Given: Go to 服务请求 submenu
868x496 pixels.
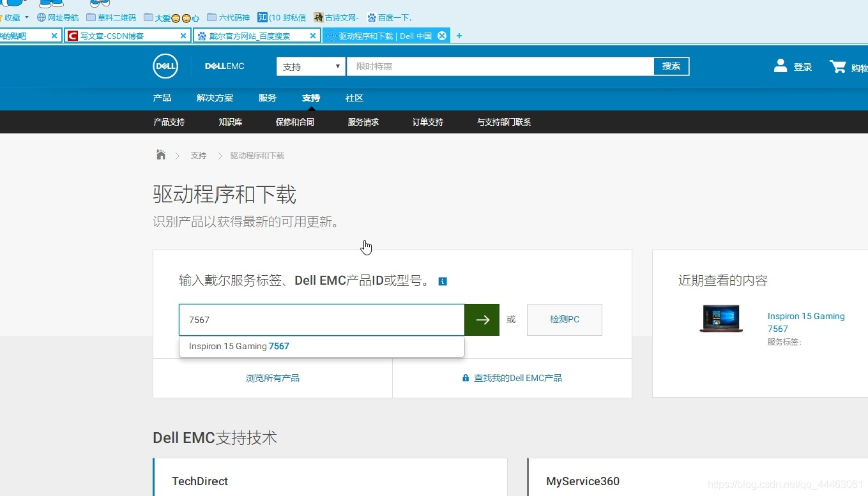Looking at the screenshot, I should tap(363, 122).
